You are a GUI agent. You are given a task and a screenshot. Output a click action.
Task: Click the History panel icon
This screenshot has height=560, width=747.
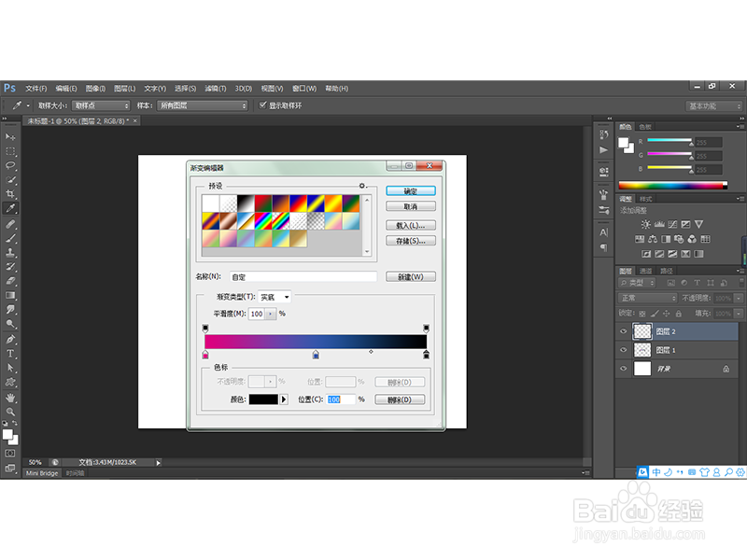pyautogui.click(x=603, y=134)
